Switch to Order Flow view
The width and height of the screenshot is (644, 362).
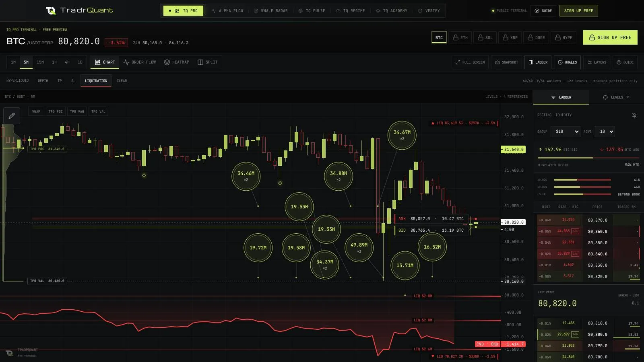[140, 62]
